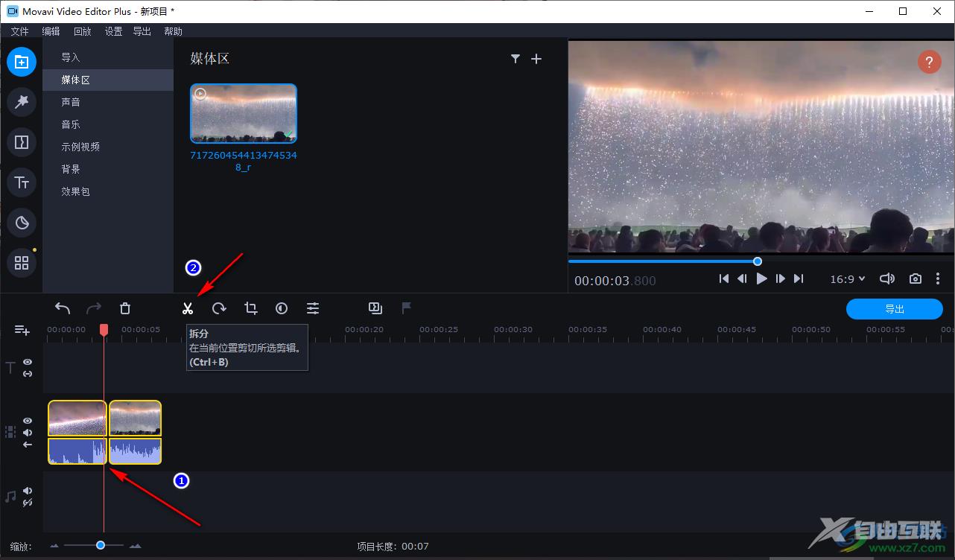Step forward one frame
The width and height of the screenshot is (955, 560).
tap(780, 279)
